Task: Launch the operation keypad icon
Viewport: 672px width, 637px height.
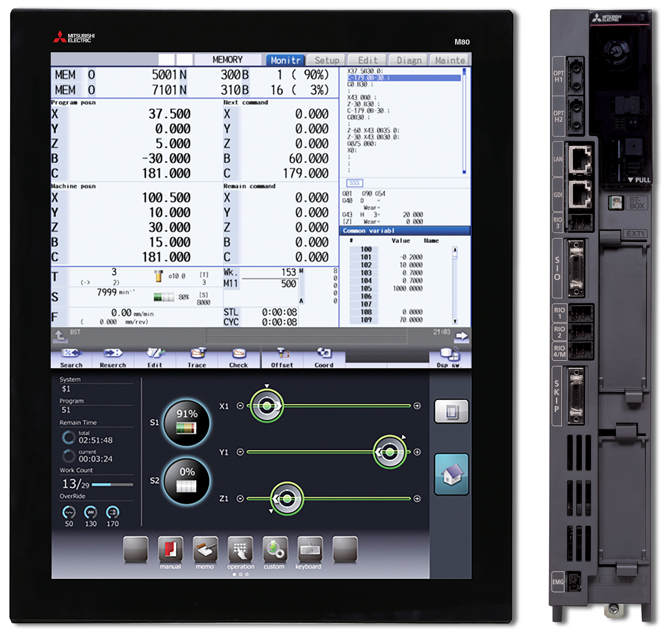Action: [x=240, y=549]
